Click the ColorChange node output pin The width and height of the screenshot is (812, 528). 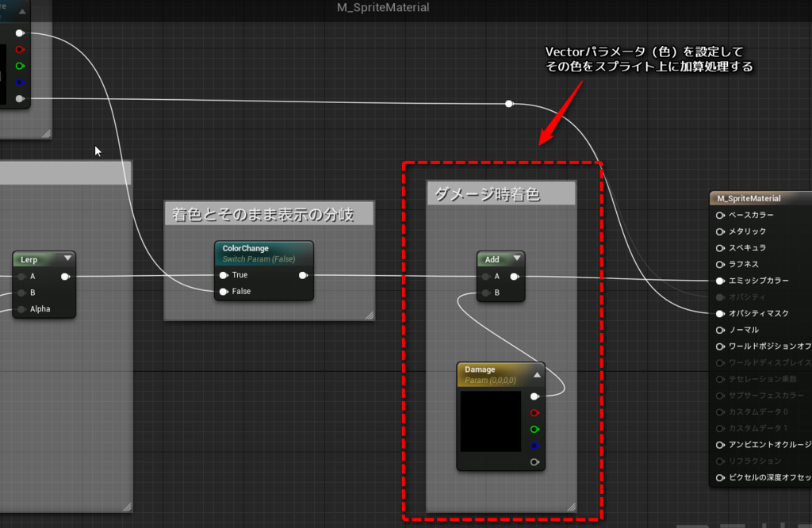[304, 275]
